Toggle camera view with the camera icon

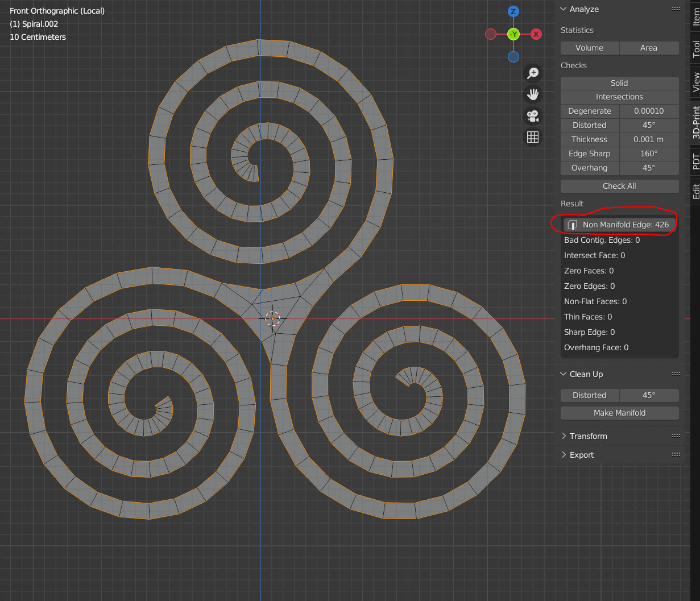click(532, 115)
